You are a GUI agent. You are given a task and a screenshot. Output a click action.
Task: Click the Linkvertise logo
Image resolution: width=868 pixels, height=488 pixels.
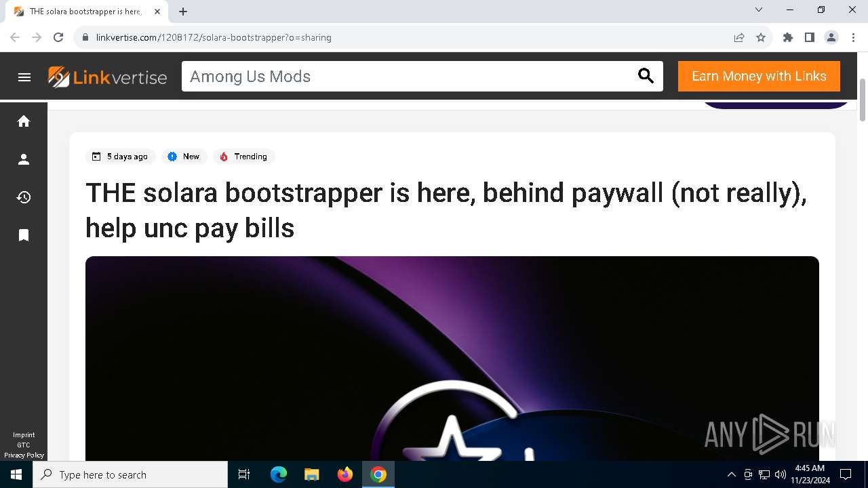tap(107, 77)
